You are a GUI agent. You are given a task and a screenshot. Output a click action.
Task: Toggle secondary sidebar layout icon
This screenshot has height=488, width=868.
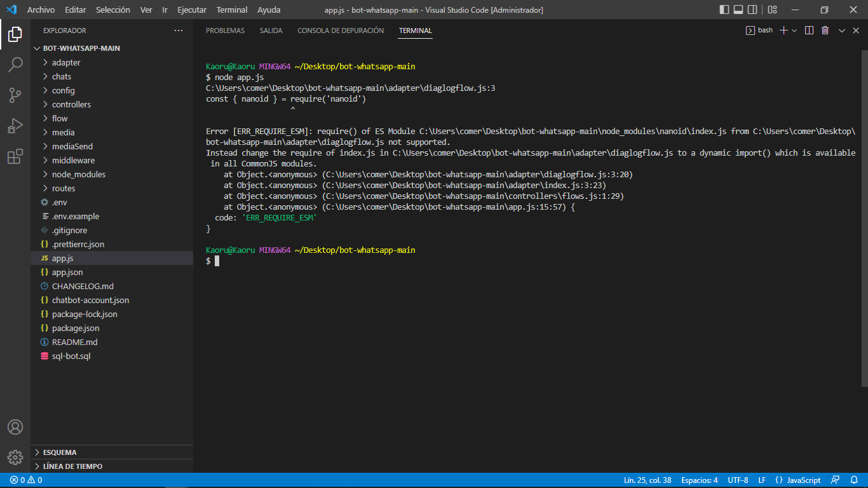(752, 10)
